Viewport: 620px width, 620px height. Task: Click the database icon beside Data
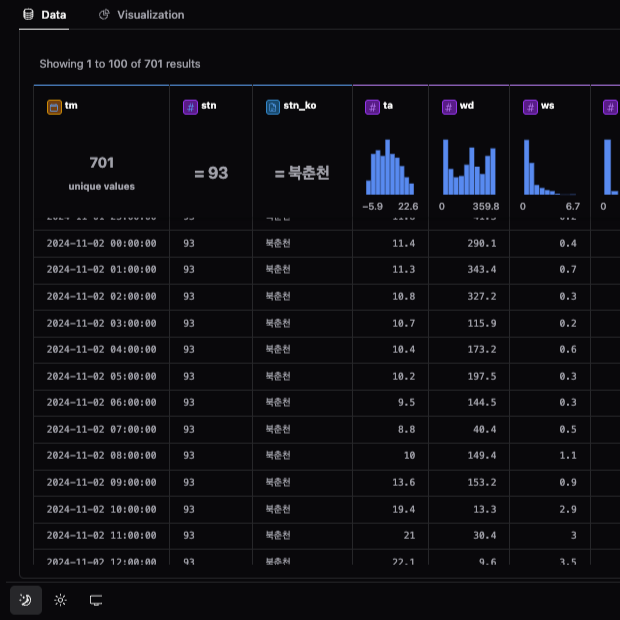tap(28, 15)
